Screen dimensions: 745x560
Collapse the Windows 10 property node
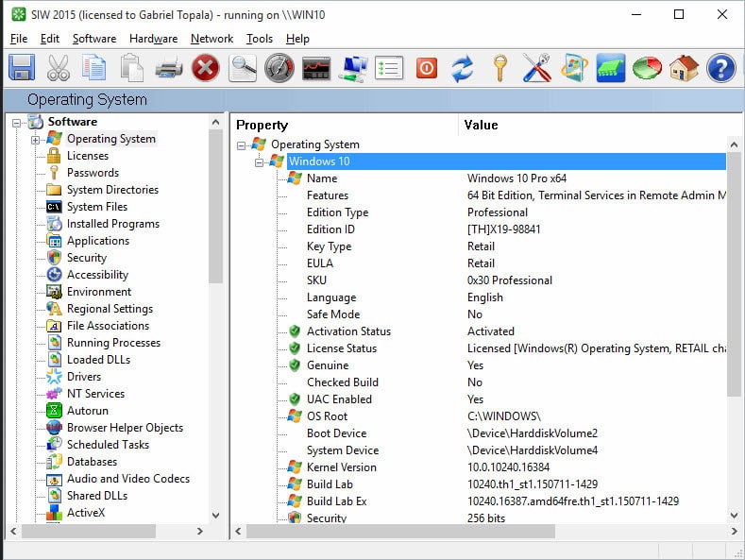[259, 162]
